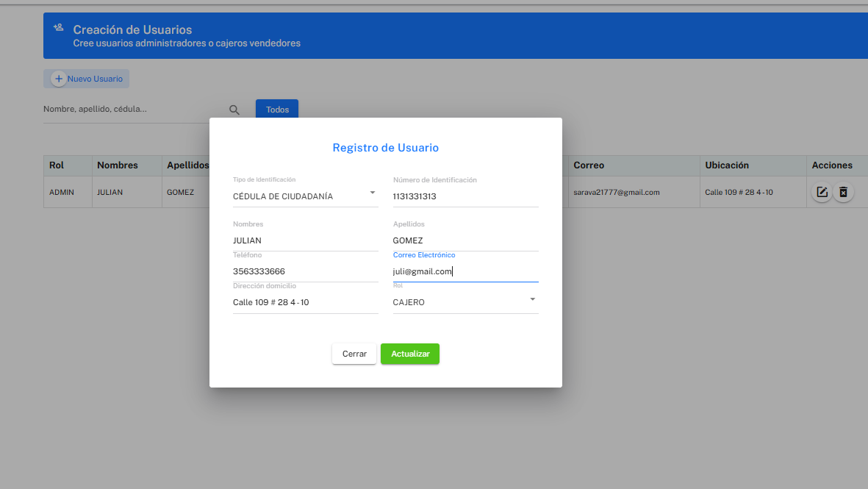Click the name search box
Image resolution: width=868 pixels, height=489 pixels.
133,109
